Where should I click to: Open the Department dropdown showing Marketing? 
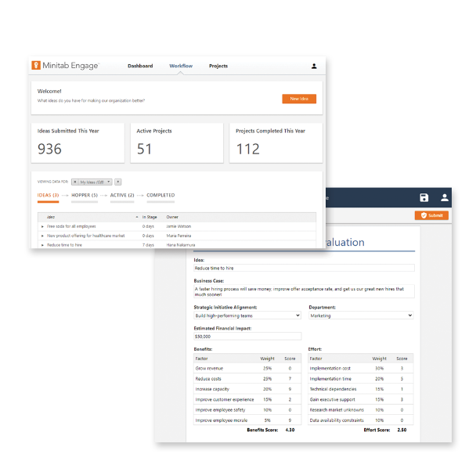point(361,316)
